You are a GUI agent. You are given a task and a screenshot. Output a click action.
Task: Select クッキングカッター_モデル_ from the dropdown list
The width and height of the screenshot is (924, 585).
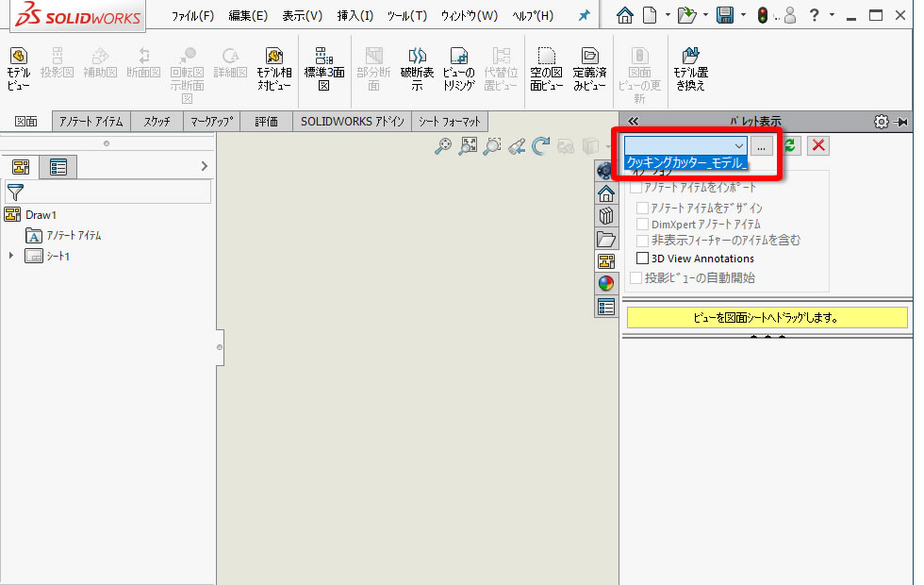pos(686,162)
